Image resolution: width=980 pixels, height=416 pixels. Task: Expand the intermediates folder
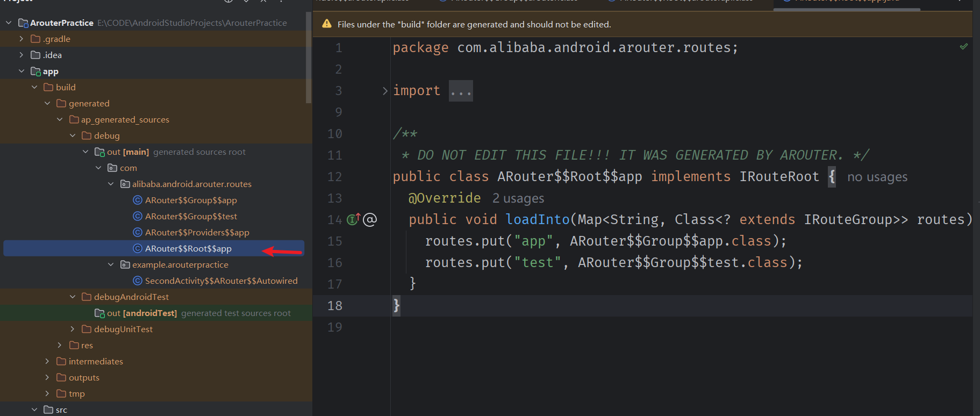[x=47, y=361]
